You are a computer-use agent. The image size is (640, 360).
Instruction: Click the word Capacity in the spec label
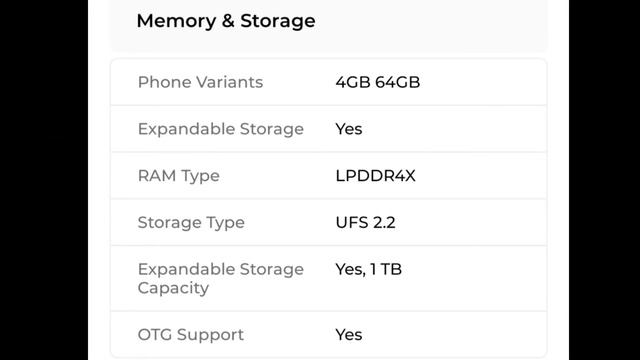[173, 288]
